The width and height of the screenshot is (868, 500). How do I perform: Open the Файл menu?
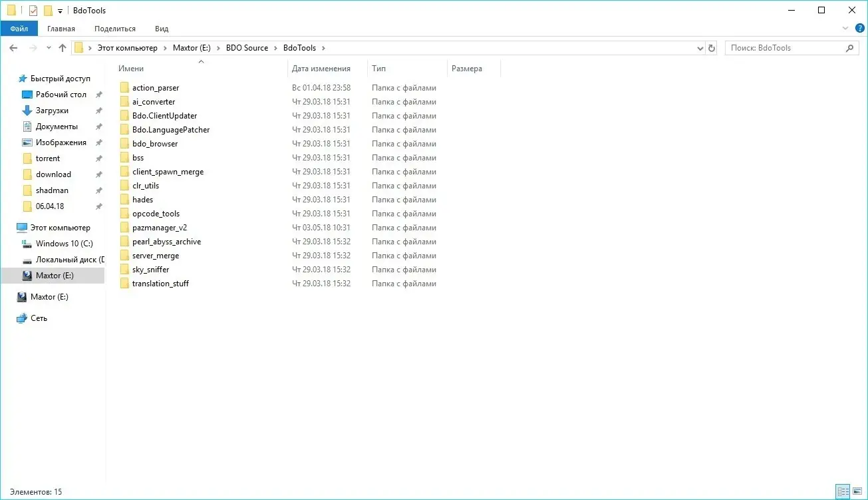pos(19,29)
